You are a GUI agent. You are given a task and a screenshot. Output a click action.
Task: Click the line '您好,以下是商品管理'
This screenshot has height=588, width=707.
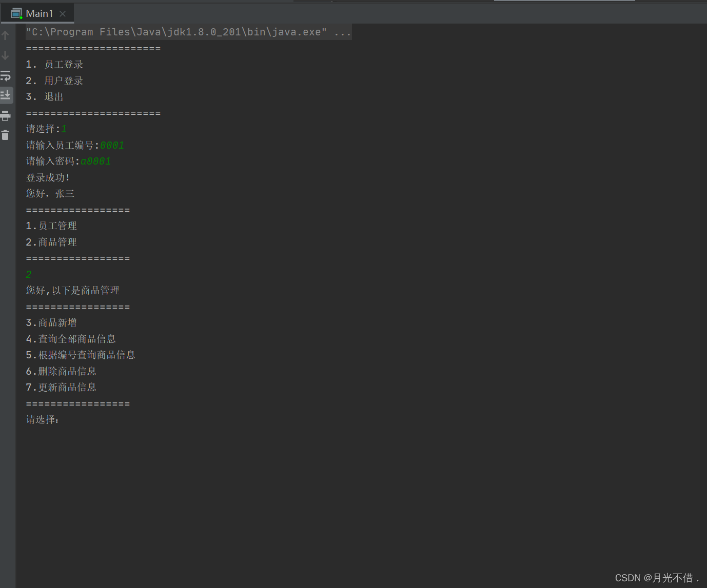pyautogui.click(x=72, y=291)
